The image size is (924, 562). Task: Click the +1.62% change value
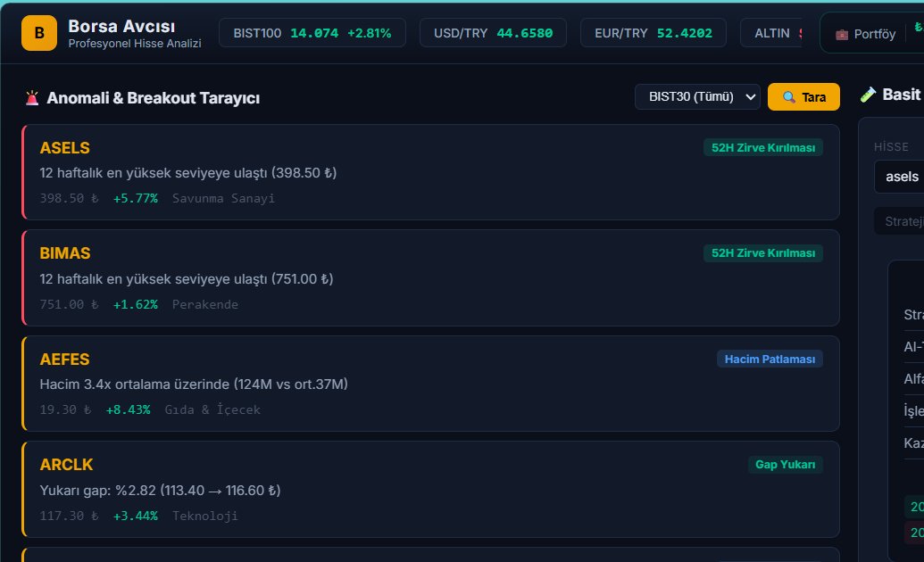136,304
